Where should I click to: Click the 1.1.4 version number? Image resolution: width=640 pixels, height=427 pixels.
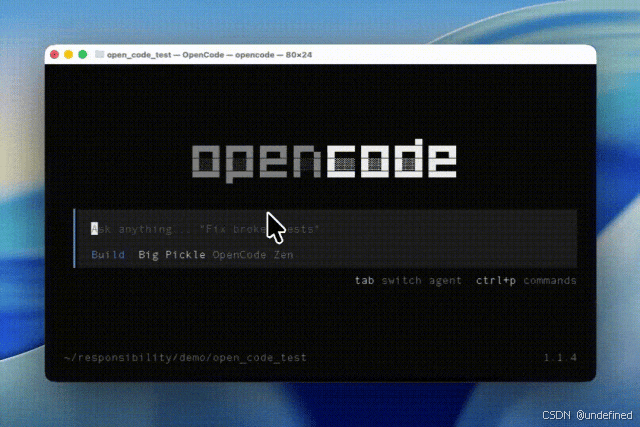coord(560,358)
